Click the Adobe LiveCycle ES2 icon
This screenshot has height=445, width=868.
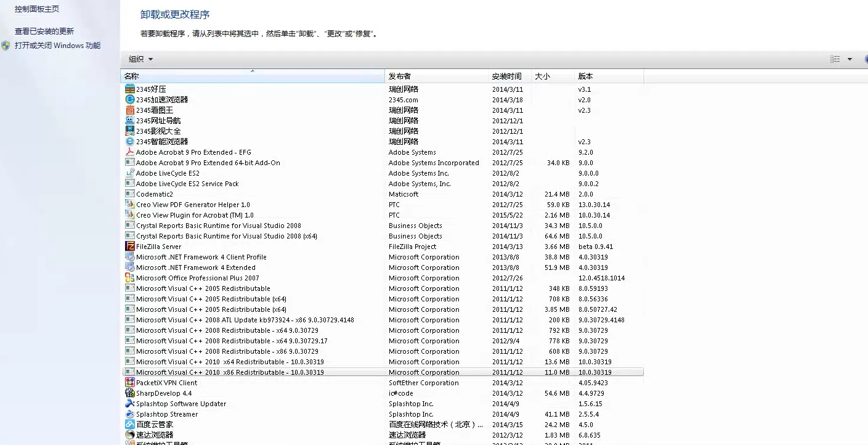pos(130,173)
